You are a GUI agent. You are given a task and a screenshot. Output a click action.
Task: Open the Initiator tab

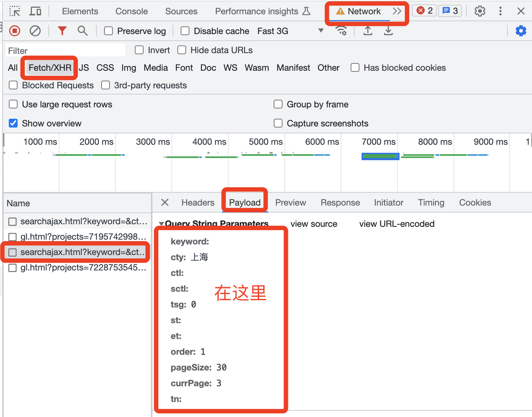point(389,203)
